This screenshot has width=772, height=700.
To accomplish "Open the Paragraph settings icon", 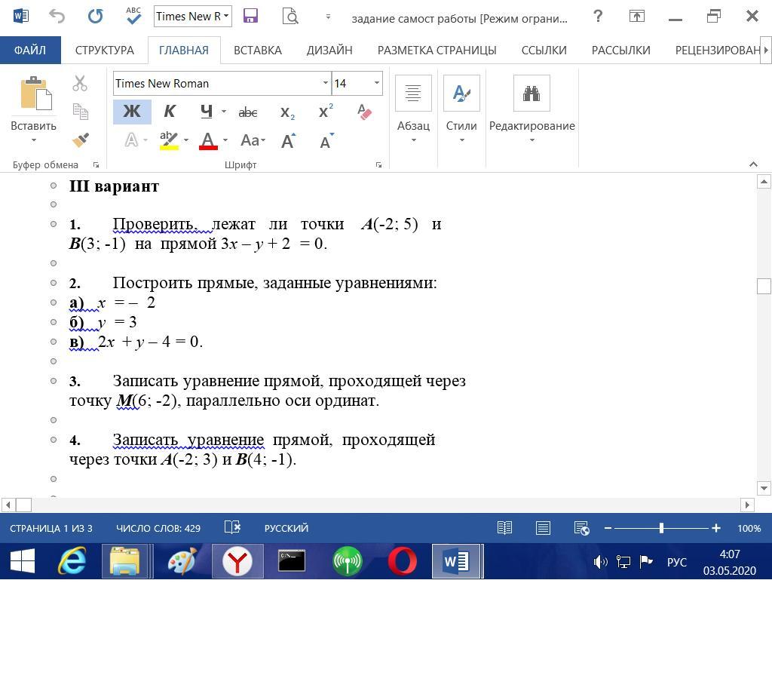I will point(413,93).
